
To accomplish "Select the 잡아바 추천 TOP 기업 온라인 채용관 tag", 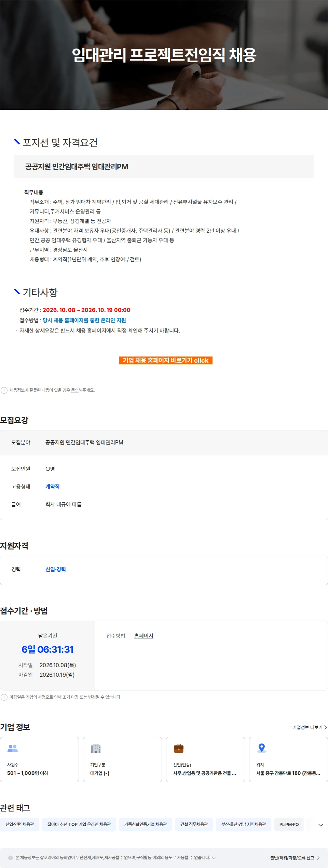I will point(79,825).
